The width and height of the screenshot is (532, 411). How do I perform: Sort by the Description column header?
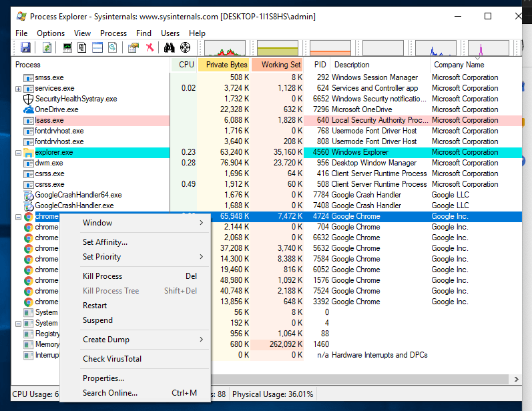point(380,65)
